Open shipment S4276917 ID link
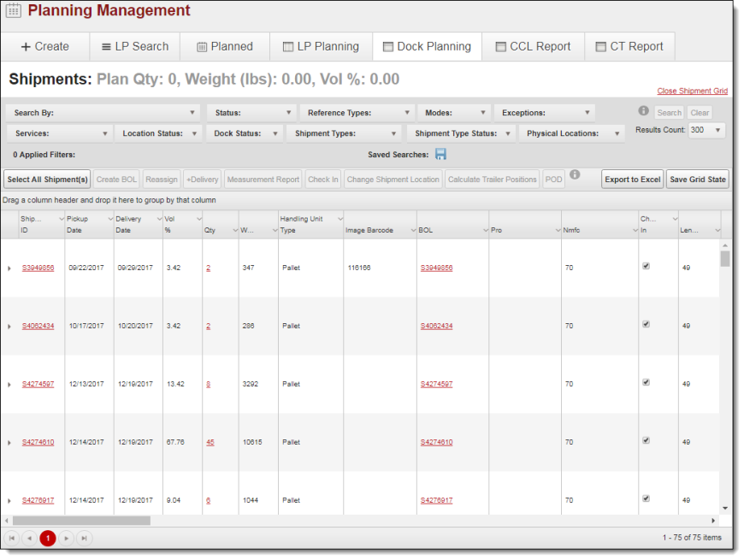Image resolution: width=744 pixels, height=560 pixels. [38, 500]
